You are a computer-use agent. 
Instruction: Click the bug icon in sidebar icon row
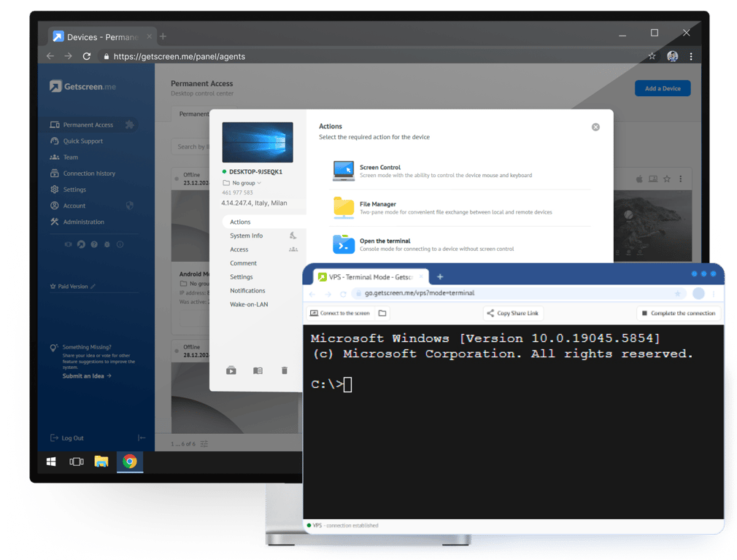click(x=107, y=244)
